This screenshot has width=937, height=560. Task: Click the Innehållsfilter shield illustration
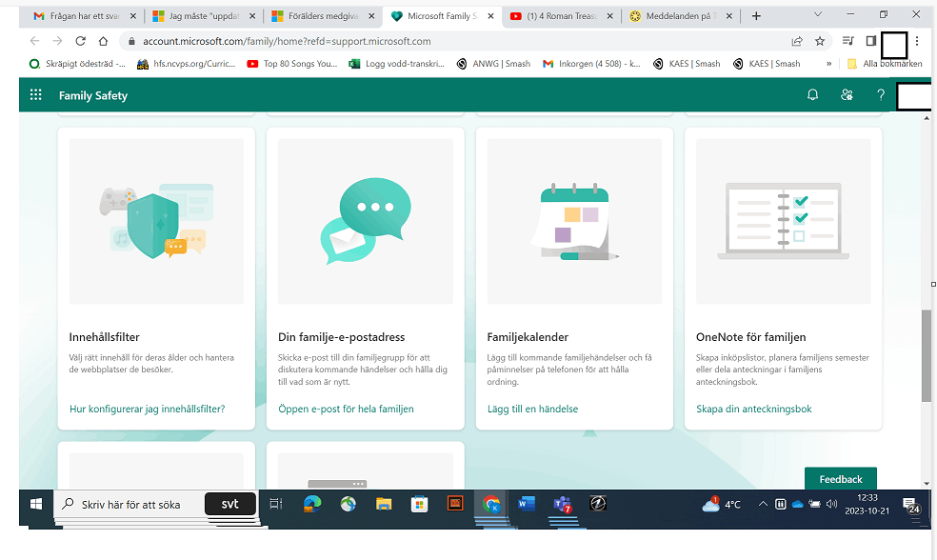pyautogui.click(x=156, y=222)
